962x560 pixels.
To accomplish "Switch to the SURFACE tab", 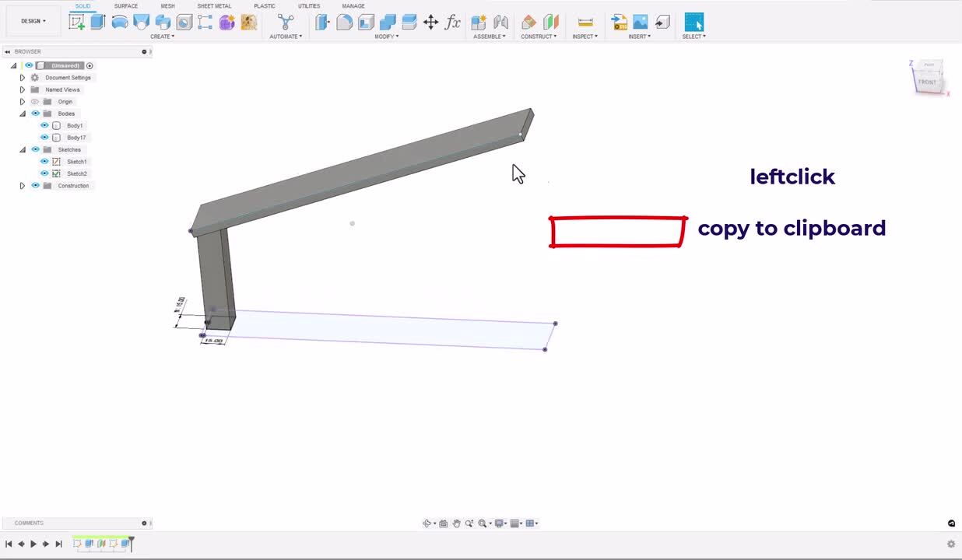I will click(125, 6).
